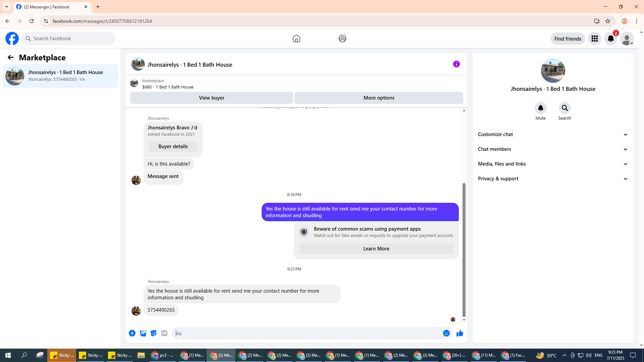
Task: Open the Home icon in top navigation
Action: click(296, 39)
